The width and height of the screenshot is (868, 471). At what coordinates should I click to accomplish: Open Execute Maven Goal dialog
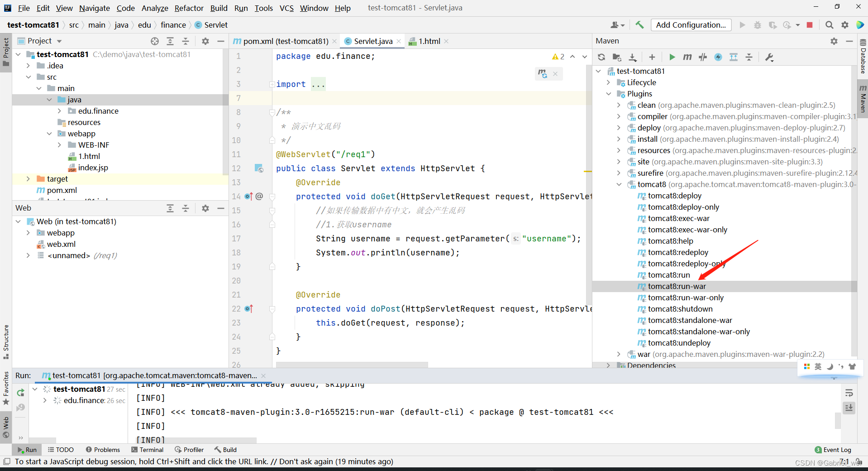coord(687,57)
